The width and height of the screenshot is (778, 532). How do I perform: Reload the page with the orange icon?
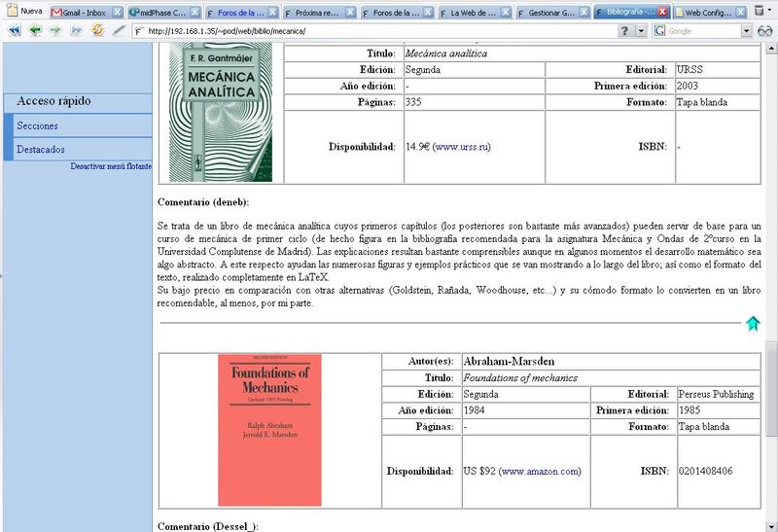point(97,30)
